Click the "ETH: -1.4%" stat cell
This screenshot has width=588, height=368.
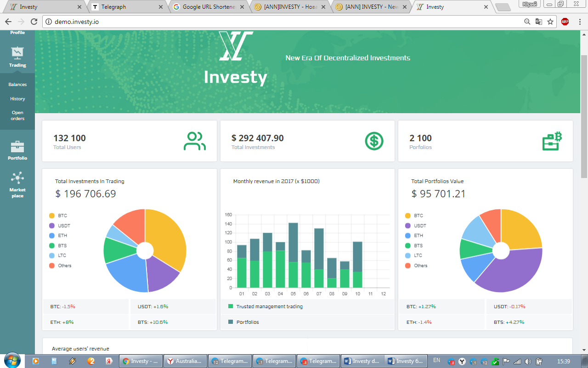442,322
